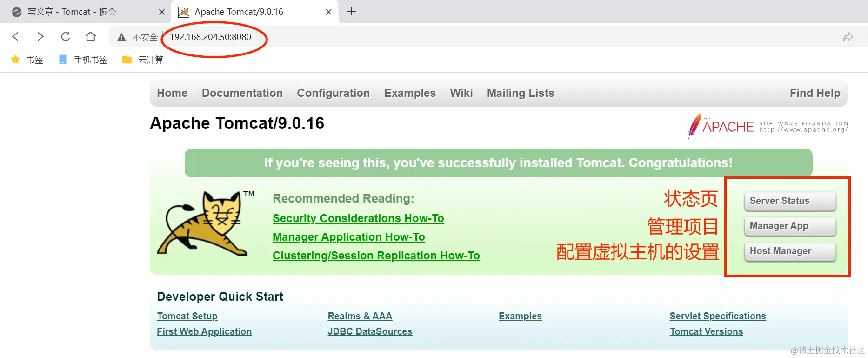Close the 写文章 - Tomcat - 掘金 tab
Viewport: 868px width, 358px height.
coord(162,12)
